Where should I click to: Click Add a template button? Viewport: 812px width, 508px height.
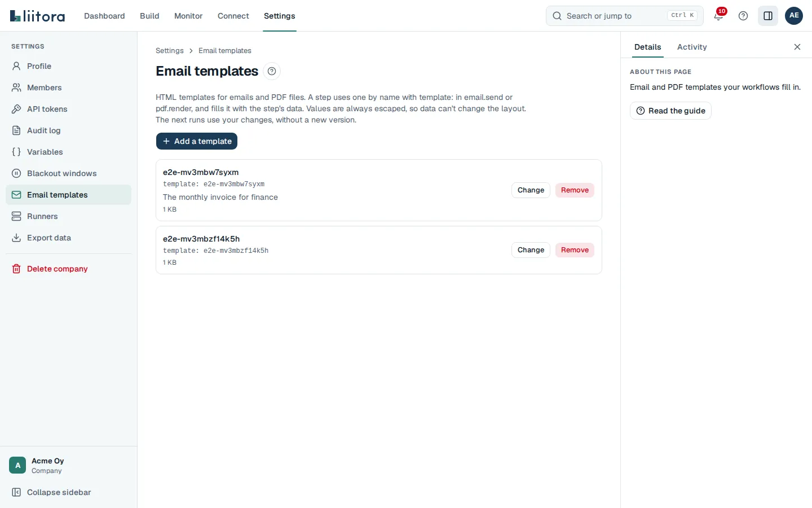(197, 141)
